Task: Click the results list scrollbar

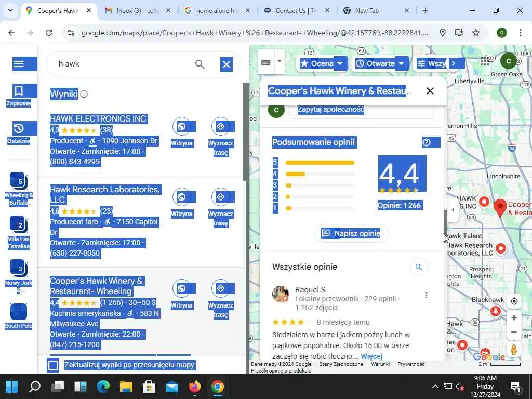Action: 246,131
